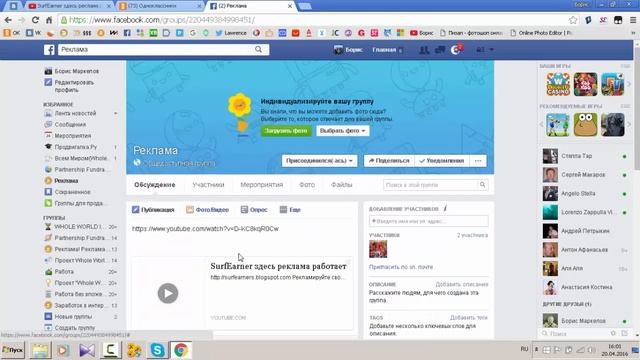Select Участники tab
Viewport: 640px width, 360px height.
[x=208, y=185]
